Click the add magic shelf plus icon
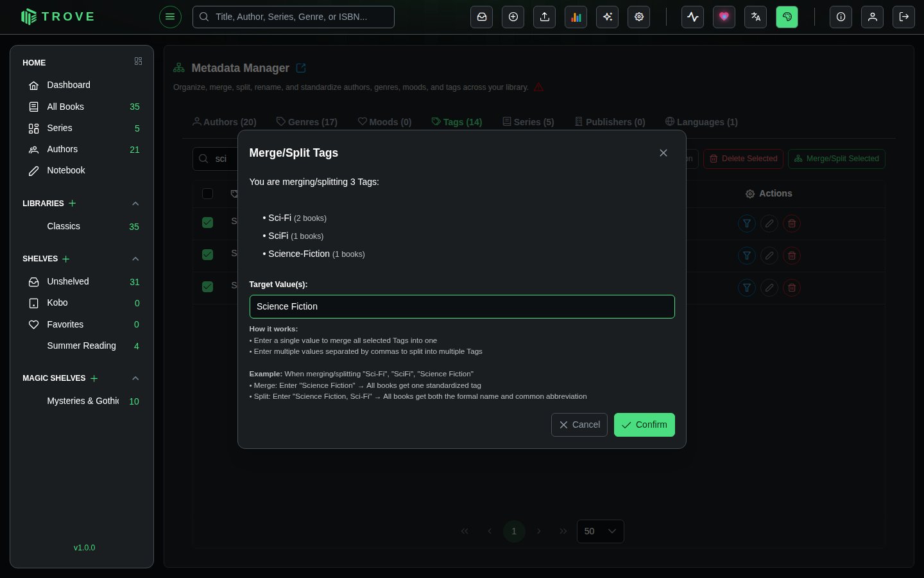Viewport: 924px width, 578px height. (x=94, y=378)
